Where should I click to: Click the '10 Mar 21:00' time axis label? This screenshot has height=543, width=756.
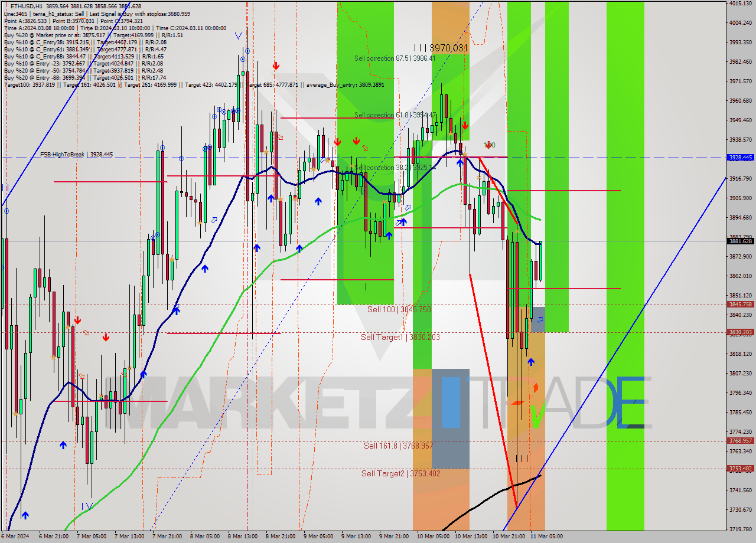[509, 537]
